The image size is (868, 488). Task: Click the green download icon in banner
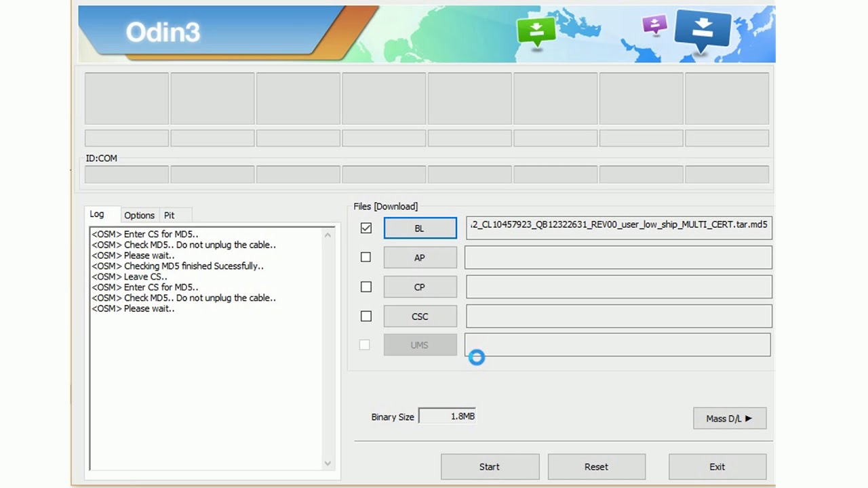(536, 32)
